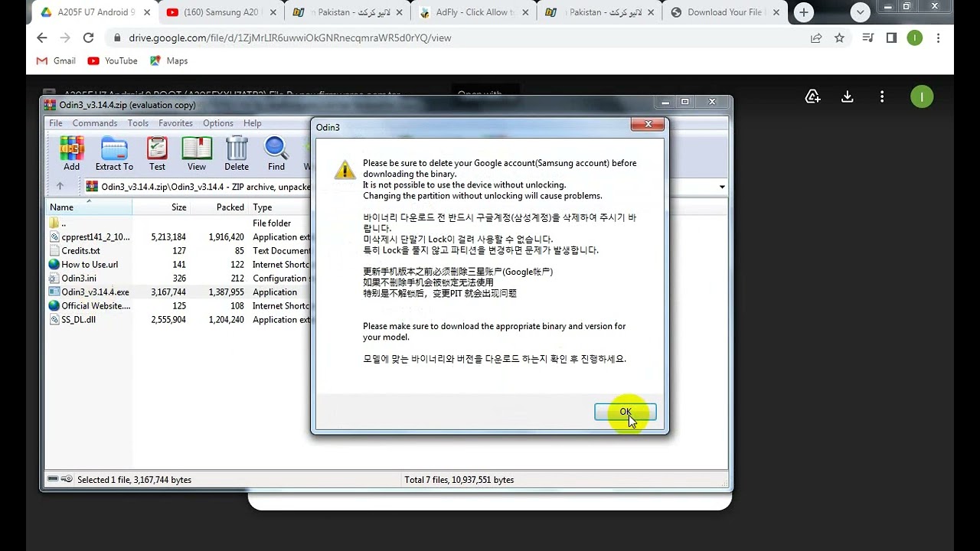Bookmark this page with the star
980x551 pixels.
point(839,37)
